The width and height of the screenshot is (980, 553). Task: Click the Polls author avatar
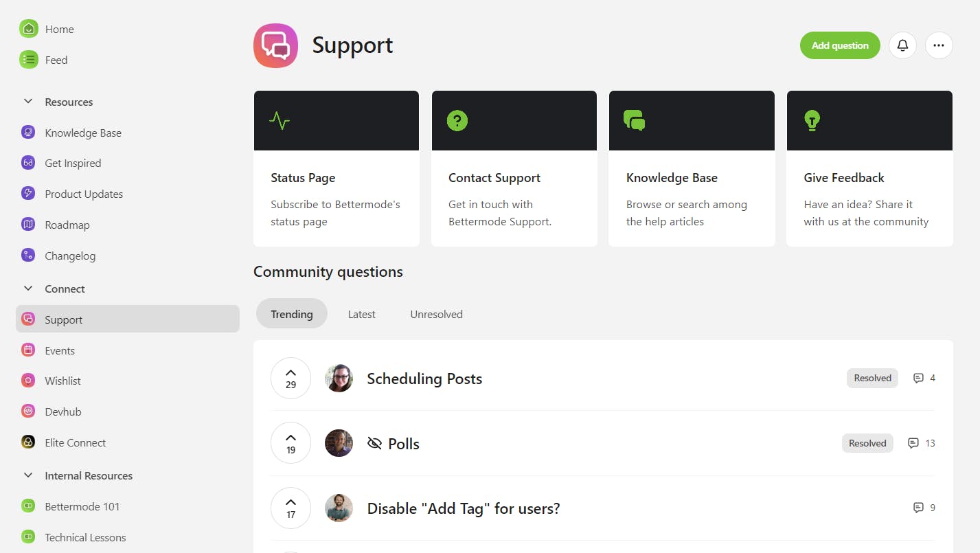click(339, 443)
